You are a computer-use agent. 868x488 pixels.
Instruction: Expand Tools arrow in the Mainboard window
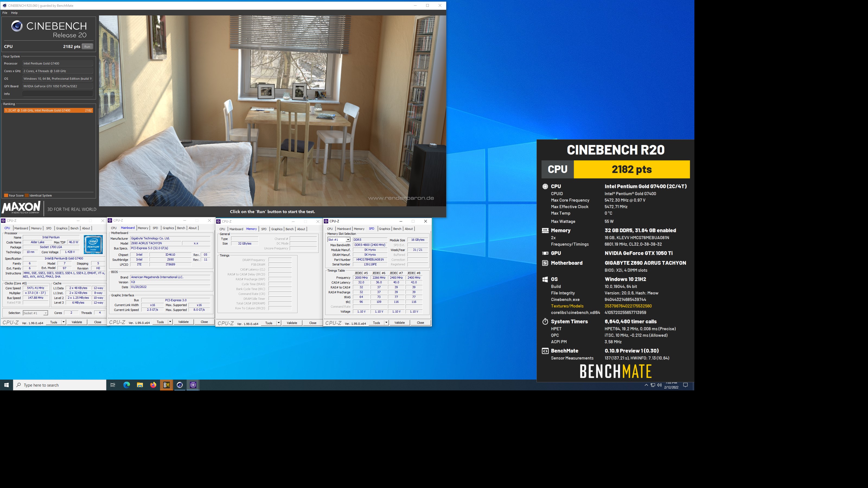pyautogui.click(x=170, y=322)
